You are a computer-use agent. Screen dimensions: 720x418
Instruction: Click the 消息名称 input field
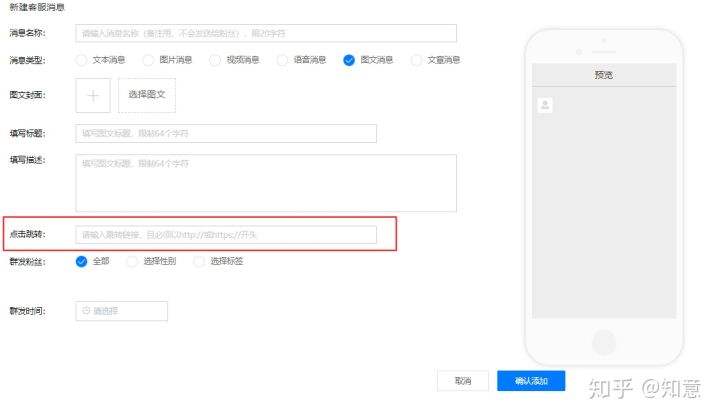click(x=266, y=33)
